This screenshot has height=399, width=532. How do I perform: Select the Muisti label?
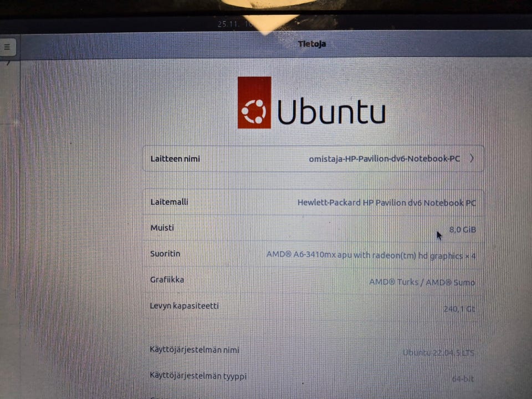tap(162, 228)
